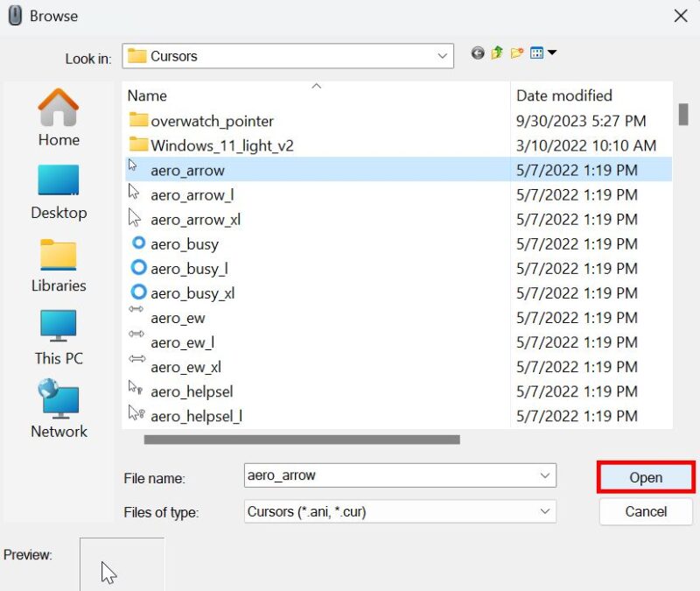Select Home in the sidebar
This screenshot has width=700, height=591.
[58, 118]
